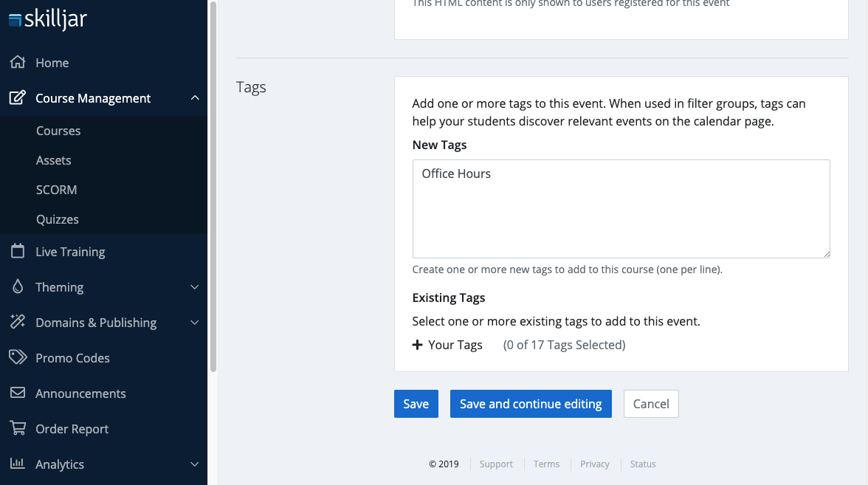868x485 pixels.
Task: Click the Domains & Publishing wand icon
Action: point(18,323)
